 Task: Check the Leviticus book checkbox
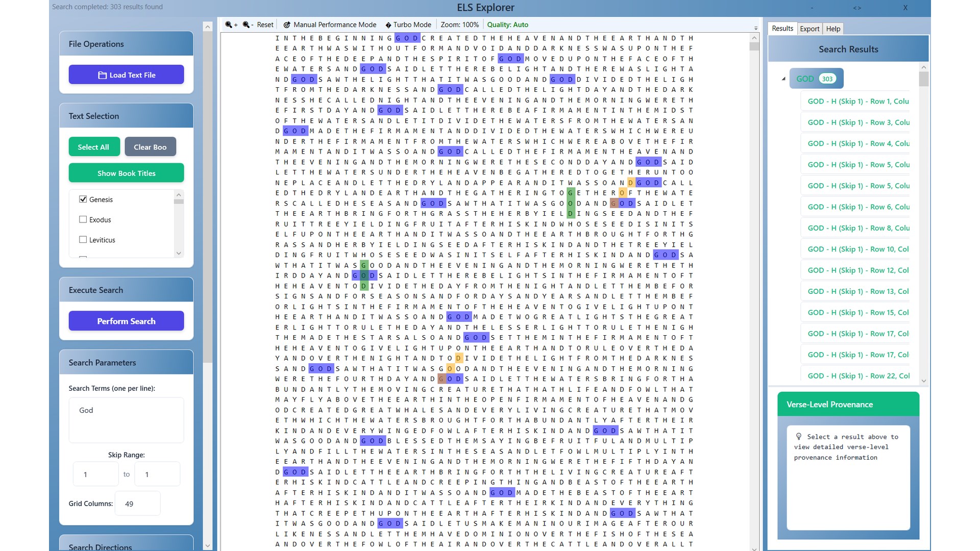click(83, 239)
